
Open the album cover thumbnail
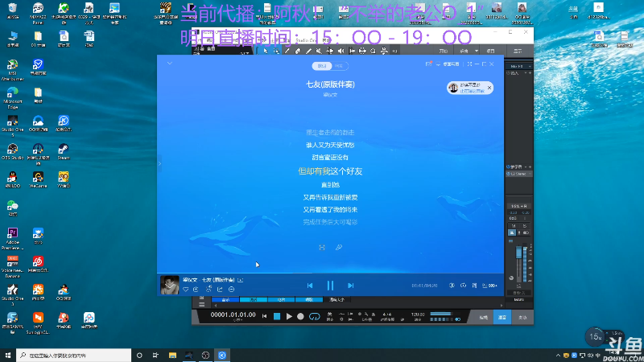click(x=169, y=285)
